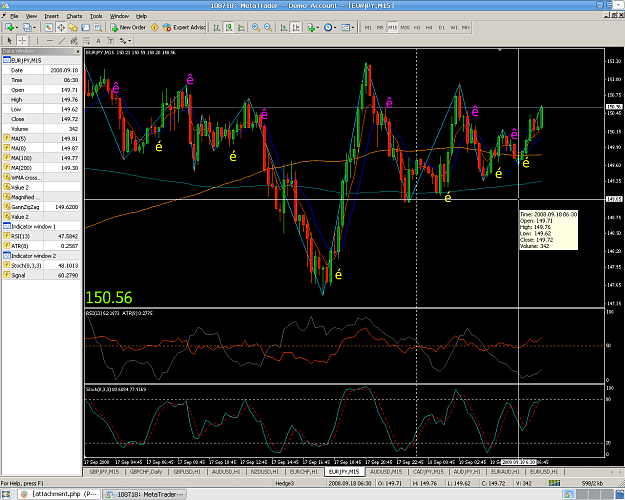Click the yellow diamond MetaEditor icon

pyautogui.click(x=155, y=27)
